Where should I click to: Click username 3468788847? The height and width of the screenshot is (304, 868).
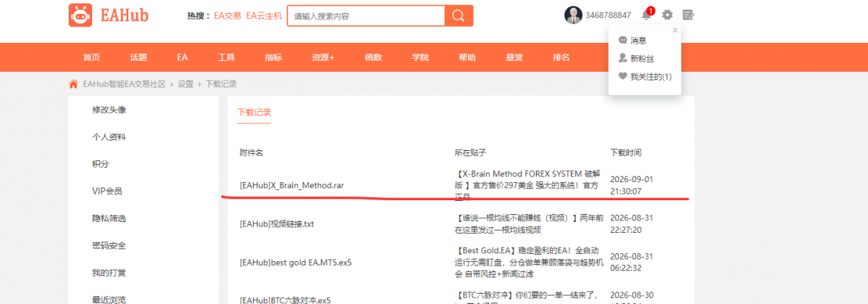pyautogui.click(x=608, y=15)
